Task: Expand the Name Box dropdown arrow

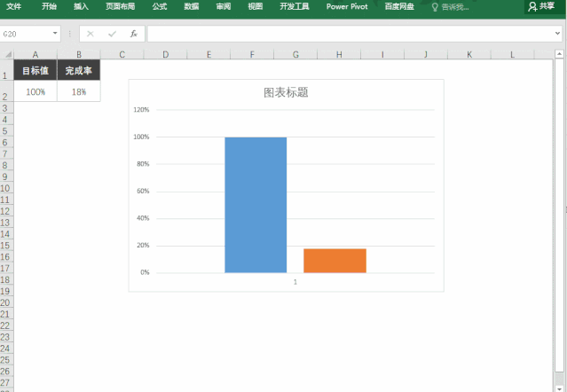Action: tap(55, 33)
